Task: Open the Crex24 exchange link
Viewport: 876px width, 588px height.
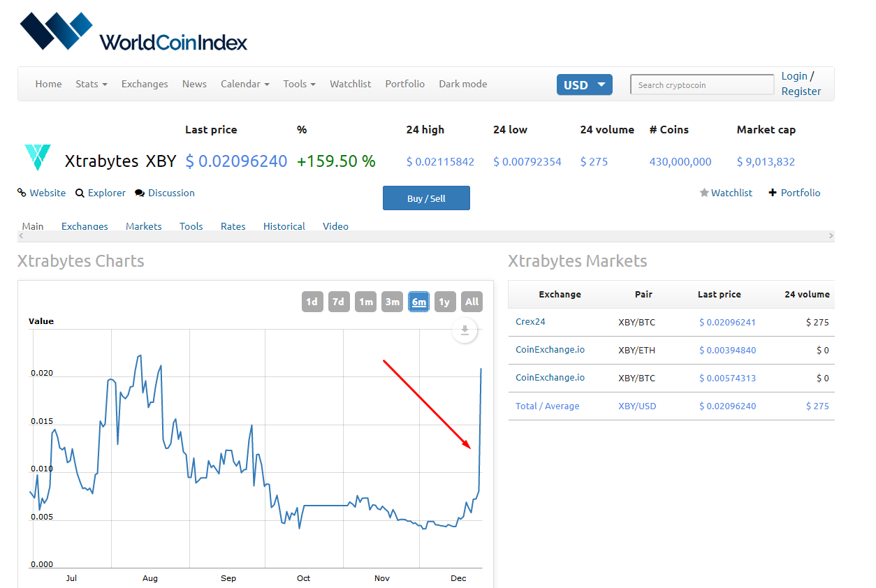Action: 530,322
